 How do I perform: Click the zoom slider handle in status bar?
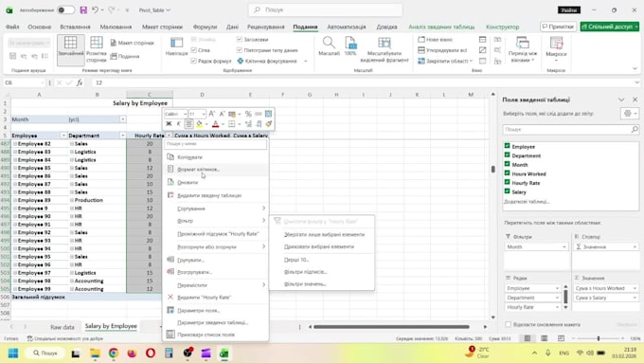coord(599,338)
